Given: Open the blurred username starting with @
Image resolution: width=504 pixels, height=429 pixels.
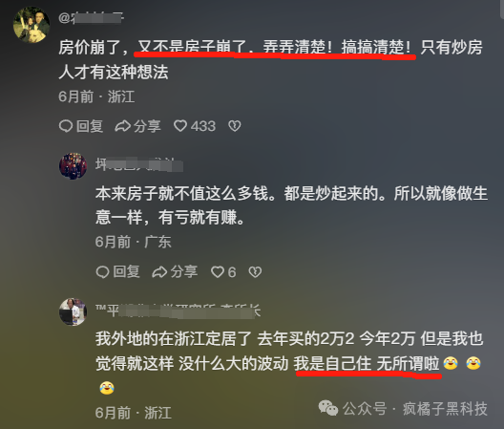Looking at the screenshot, I should [91, 18].
